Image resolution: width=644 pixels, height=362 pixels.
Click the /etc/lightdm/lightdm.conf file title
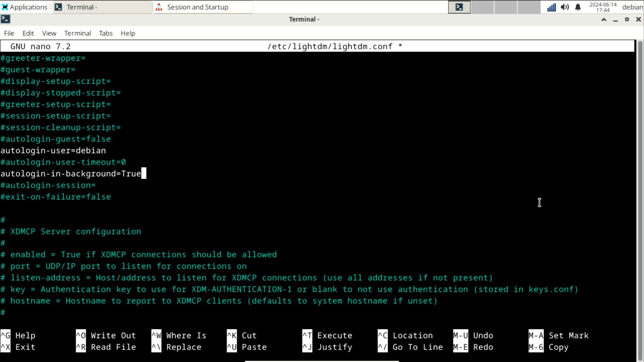click(330, 46)
